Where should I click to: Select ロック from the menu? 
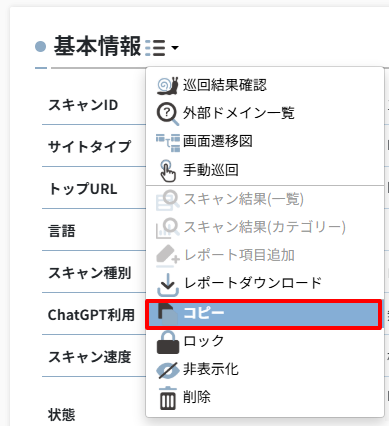point(204,341)
